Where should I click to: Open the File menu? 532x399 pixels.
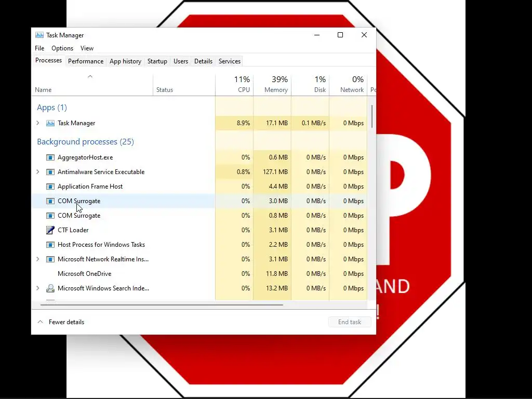[39, 48]
